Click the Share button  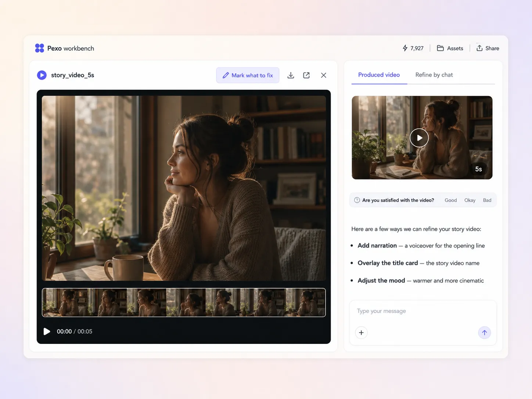pos(488,48)
